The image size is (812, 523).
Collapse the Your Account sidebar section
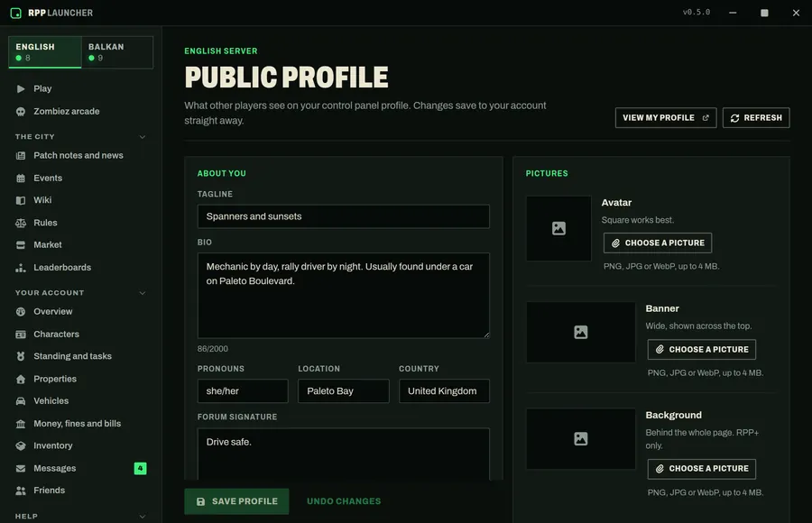coord(143,293)
